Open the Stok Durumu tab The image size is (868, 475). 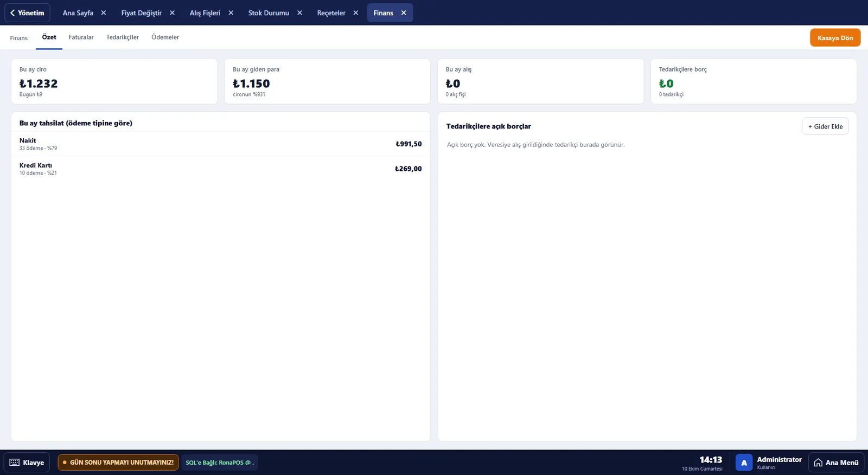(269, 13)
